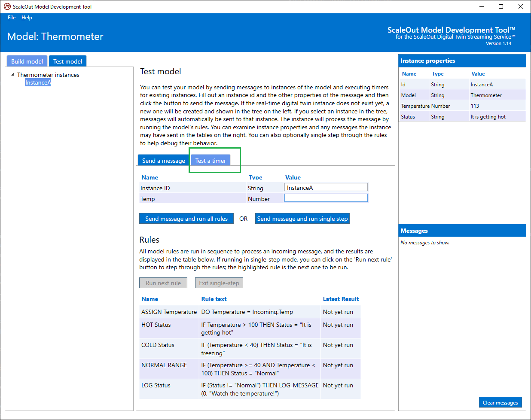Screen dimensions: 531x420
Task: Switch to the Build model tab
Action: point(27,61)
